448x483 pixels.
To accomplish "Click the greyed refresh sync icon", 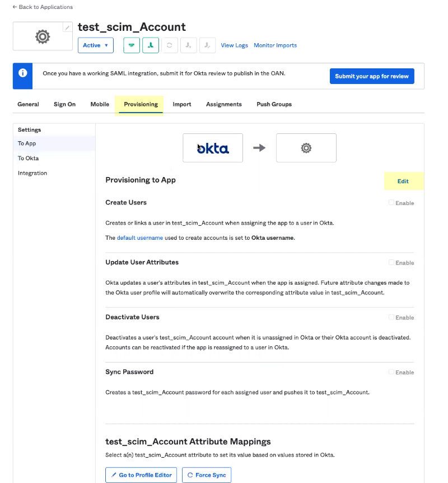I will 169,45.
